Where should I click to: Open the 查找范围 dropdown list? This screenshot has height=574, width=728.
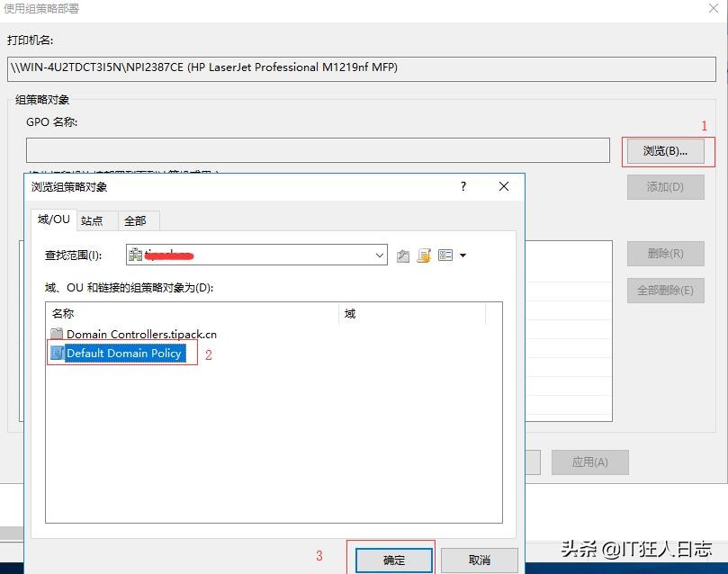[x=378, y=255]
